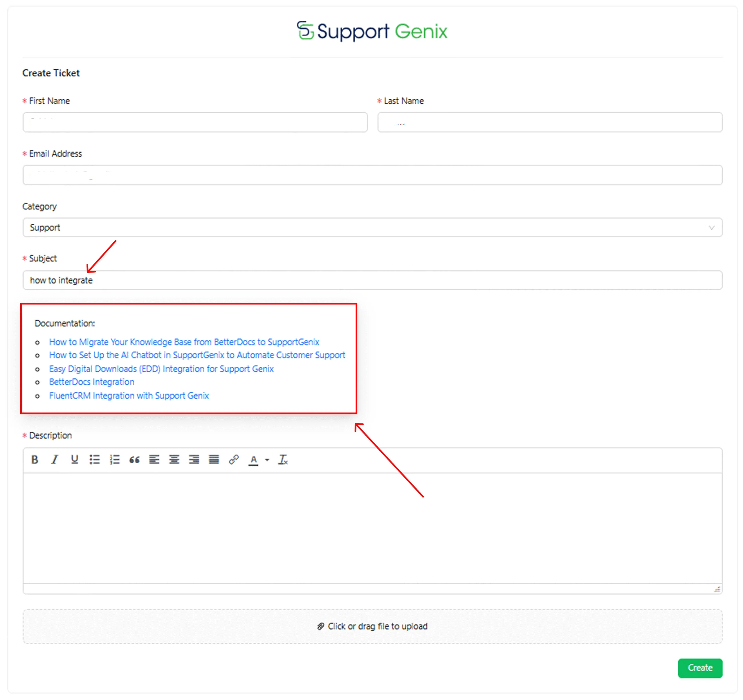The image size is (743, 700).
Task: Open FluentCRM Integration with Support Genix link
Action: coord(129,395)
